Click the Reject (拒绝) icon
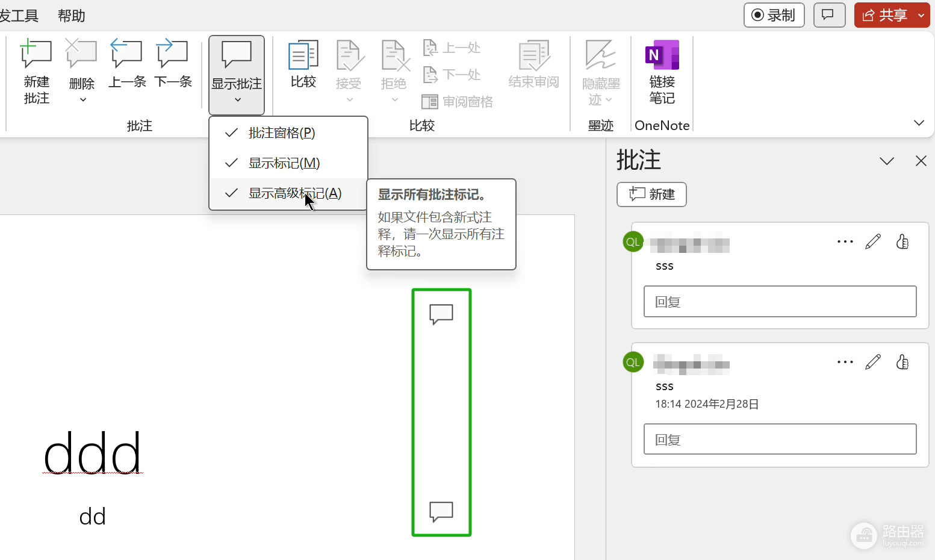This screenshot has width=935, height=560. [x=395, y=55]
